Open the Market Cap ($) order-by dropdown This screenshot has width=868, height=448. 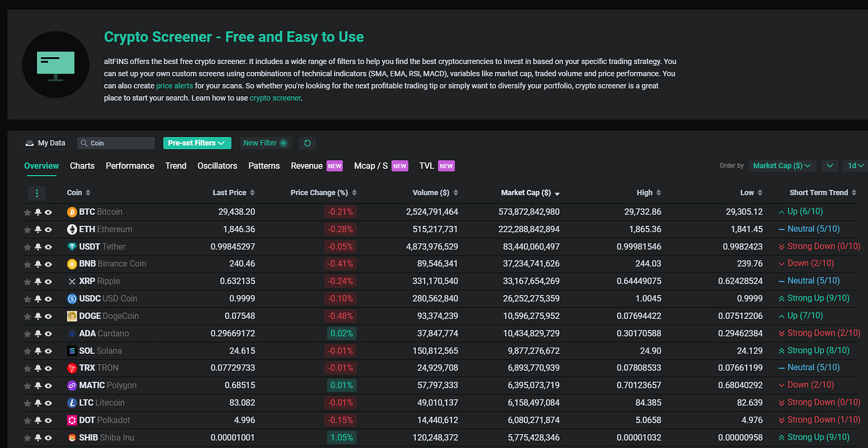click(782, 166)
